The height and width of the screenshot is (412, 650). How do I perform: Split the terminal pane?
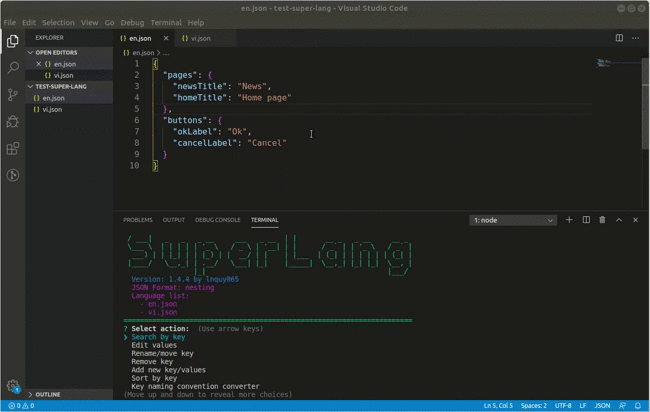tap(586, 220)
